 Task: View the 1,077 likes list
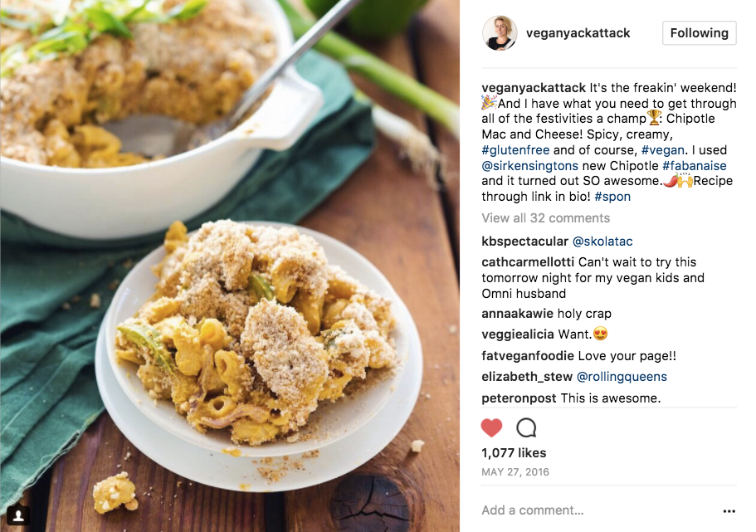click(514, 453)
